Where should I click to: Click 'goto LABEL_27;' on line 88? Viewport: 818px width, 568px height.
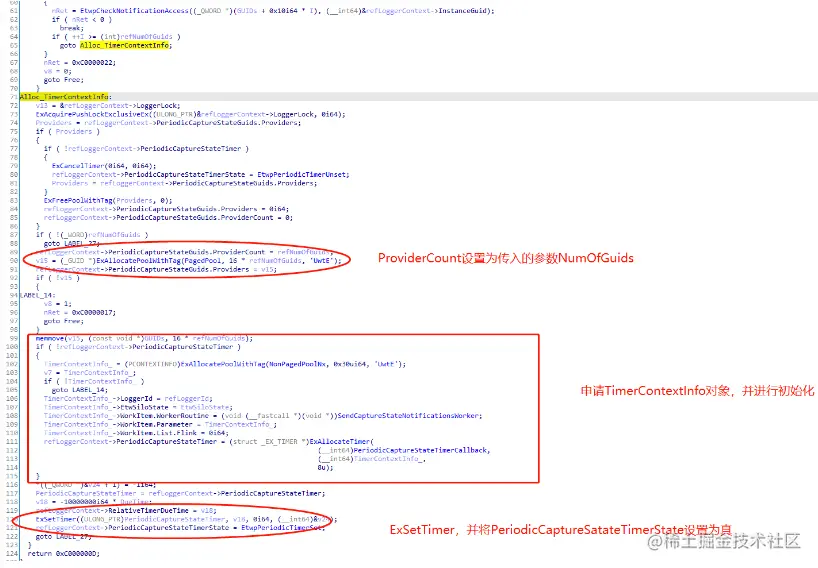71,244
